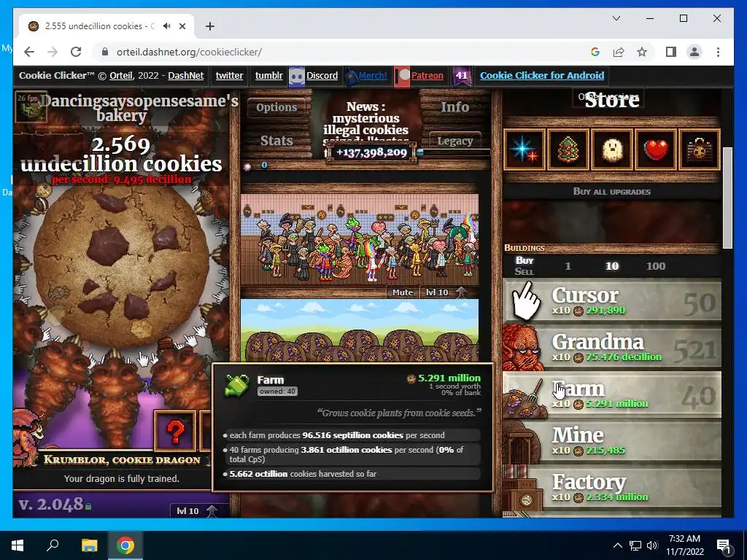Open the question mark dragon aura slot
Viewport: 747px width, 560px height.
coord(175,431)
